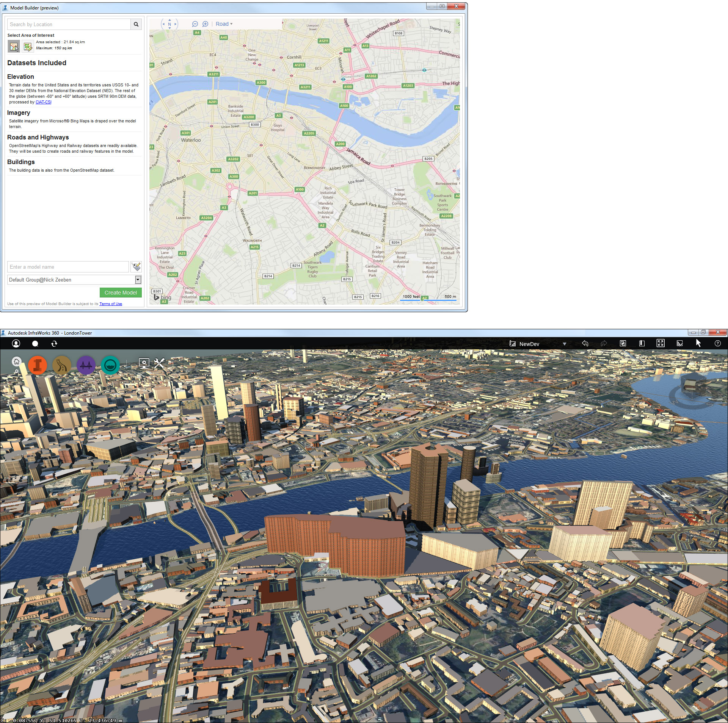Open the Road map style dropdown

(x=224, y=24)
